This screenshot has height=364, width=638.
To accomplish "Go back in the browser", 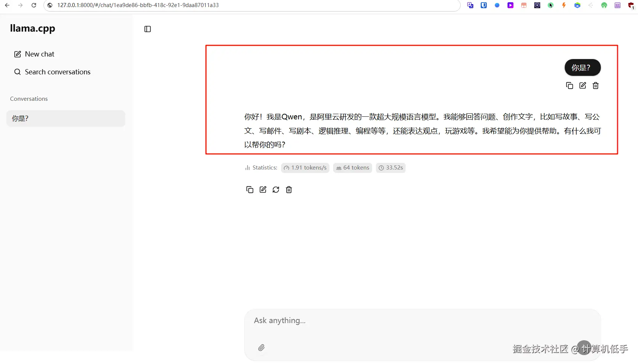I will (7, 5).
